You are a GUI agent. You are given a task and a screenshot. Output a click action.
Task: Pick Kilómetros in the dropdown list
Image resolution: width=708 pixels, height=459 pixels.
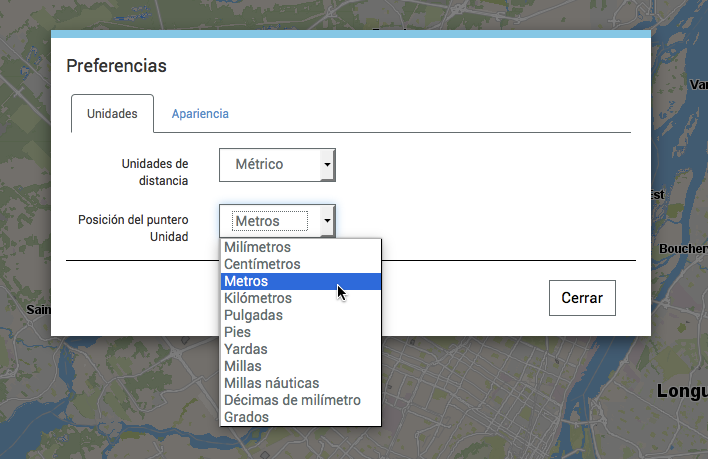pyautogui.click(x=301, y=298)
